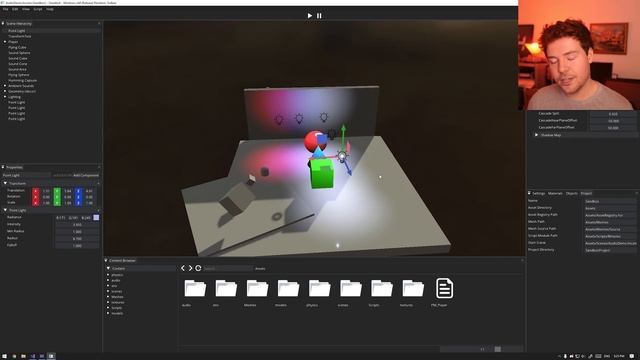This screenshot has height=360, width=640.
Task: Select the right light bulb icon in viewport
Action: tap(324, 118)
